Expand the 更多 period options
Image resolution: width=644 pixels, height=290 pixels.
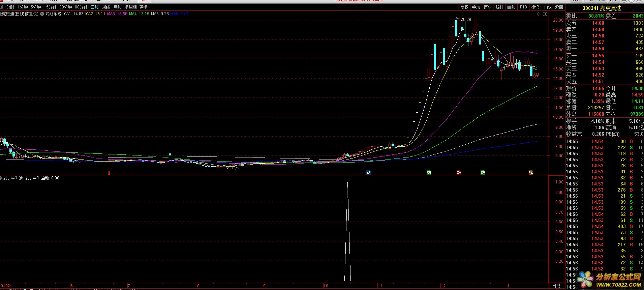tap(145, 7)
